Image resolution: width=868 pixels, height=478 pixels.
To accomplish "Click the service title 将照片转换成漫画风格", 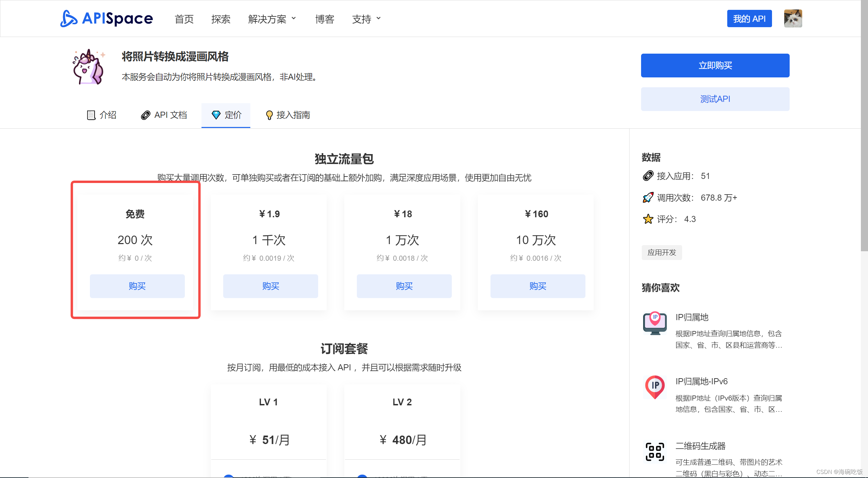I will click(x=175, y=56).
